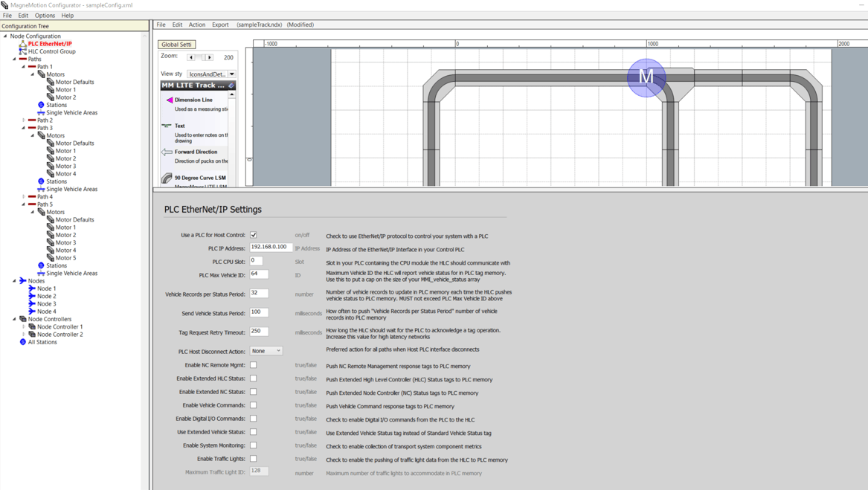Click the zoom increase right arrow
The width and height of the screenshot is (868, 490).
click(x=210, y=57)
